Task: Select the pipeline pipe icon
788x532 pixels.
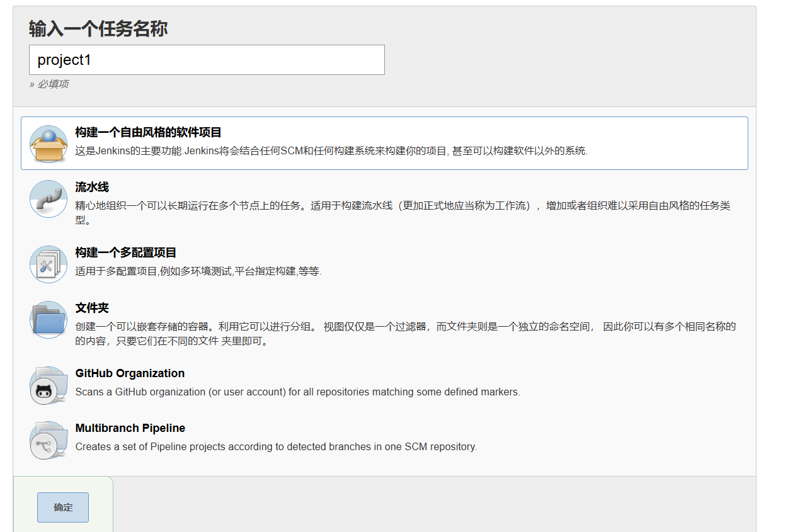Action: point(49,199)
